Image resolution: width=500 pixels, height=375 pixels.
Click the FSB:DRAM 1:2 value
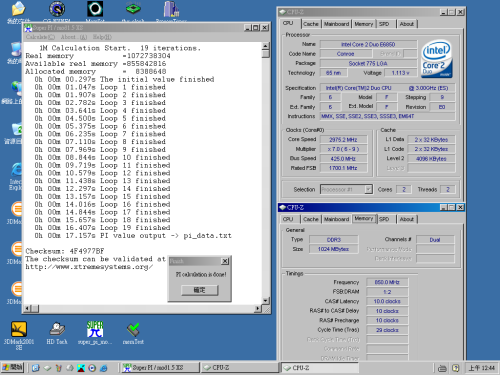click(x=387, y=292)
